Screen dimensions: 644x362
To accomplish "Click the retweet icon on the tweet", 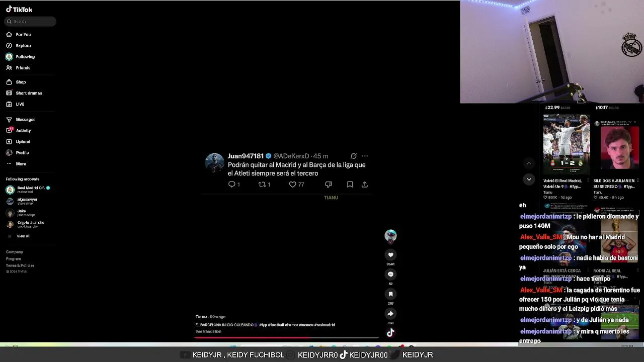I will point(262,185).
